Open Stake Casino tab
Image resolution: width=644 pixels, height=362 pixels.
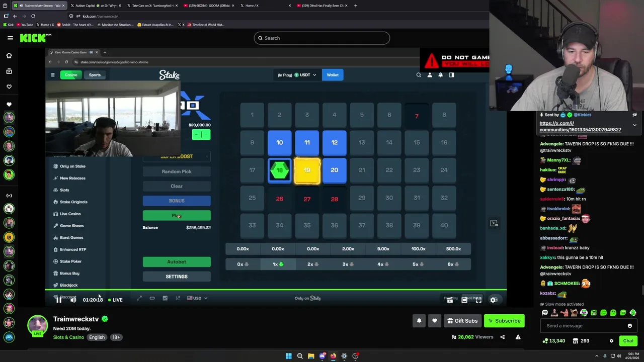[x=71, y=75]
